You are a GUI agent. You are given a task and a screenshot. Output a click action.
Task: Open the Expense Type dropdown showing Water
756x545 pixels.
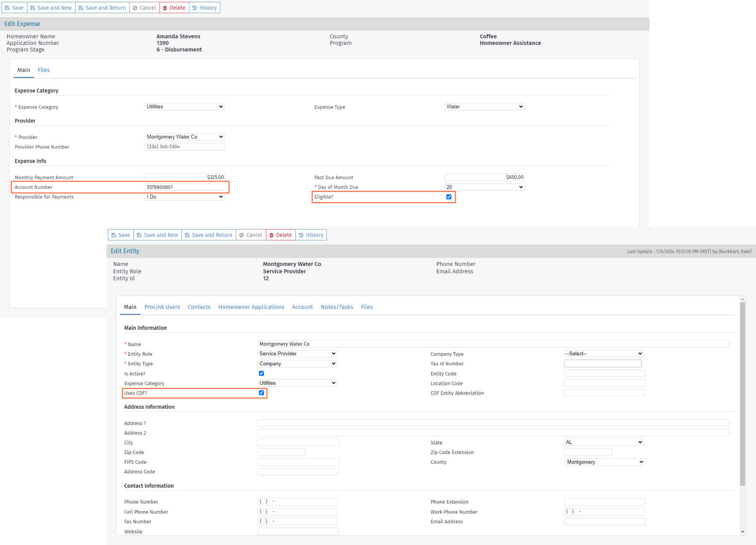pyautogui.click(x=484, y=106)
